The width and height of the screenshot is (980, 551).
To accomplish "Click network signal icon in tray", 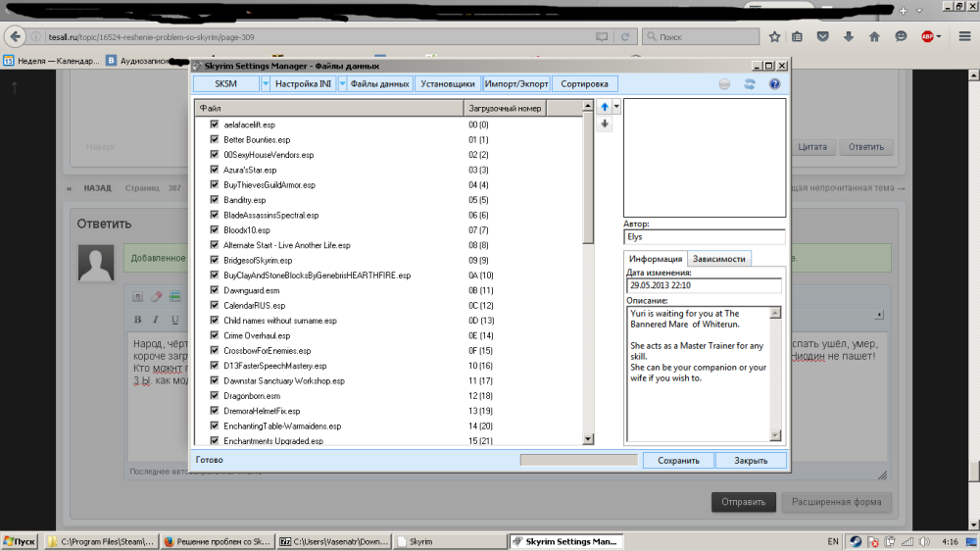I will pyautogui.click(x=907, y=541).
